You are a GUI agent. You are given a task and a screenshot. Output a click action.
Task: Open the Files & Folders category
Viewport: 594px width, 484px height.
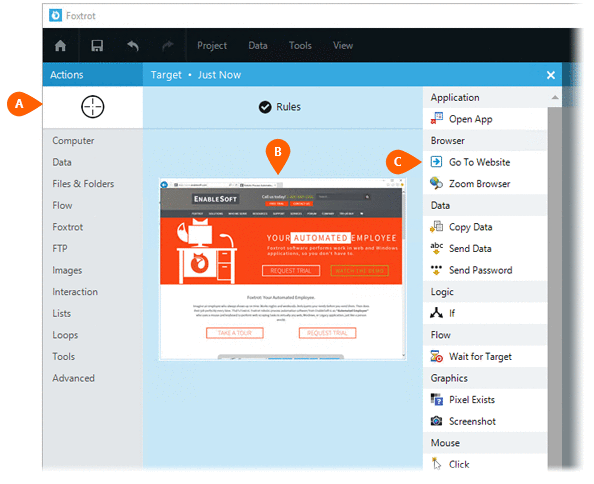click(83, 184)
